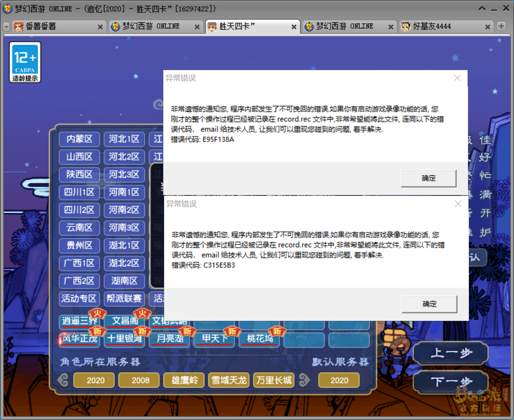The width and height of the screenshot is (514, 420).
Task: Select the 桃花坞 server
Action: 260,339
